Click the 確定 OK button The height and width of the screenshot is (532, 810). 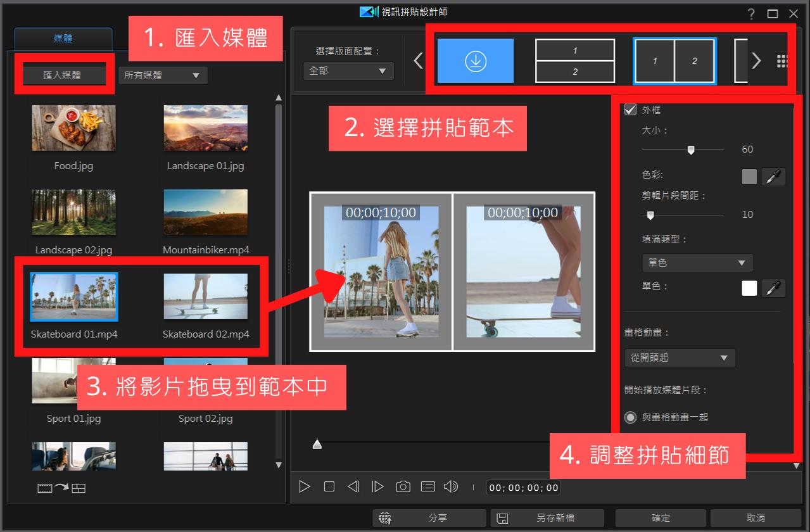click(661, 518)
